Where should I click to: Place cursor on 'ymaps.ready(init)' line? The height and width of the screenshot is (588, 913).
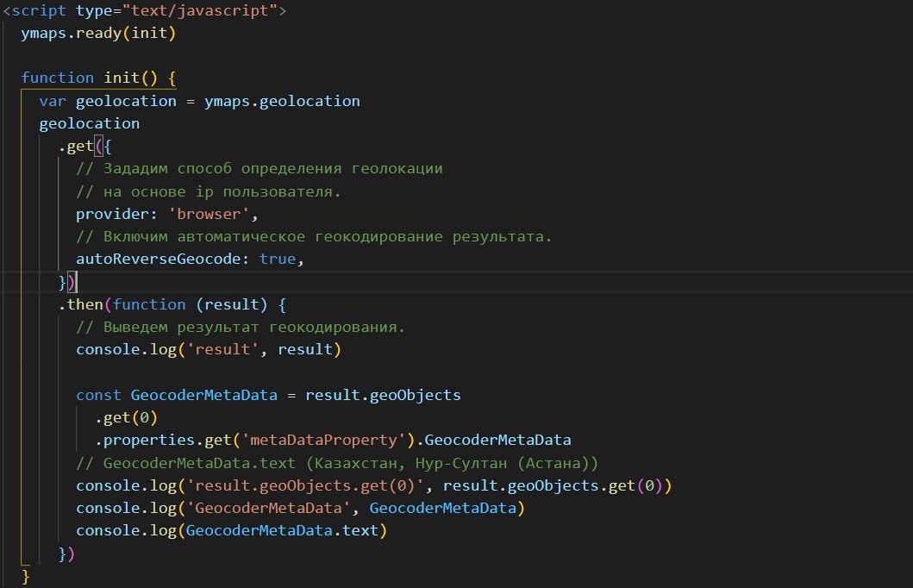click(98, 33)
